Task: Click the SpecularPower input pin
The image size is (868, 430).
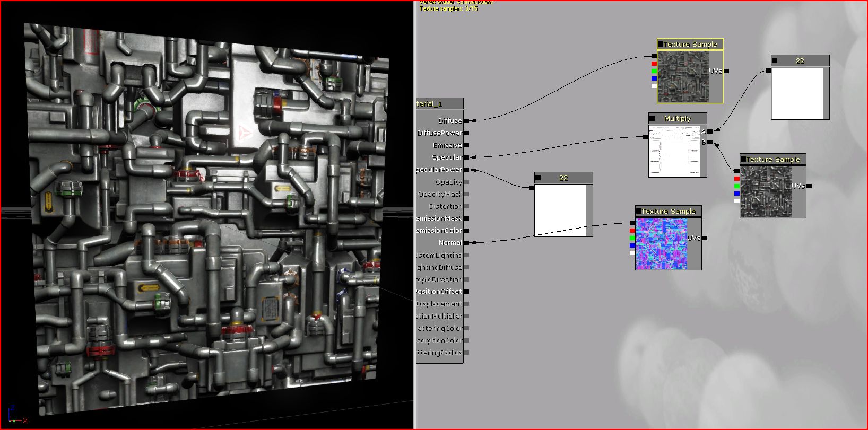Action: point(466,170)
